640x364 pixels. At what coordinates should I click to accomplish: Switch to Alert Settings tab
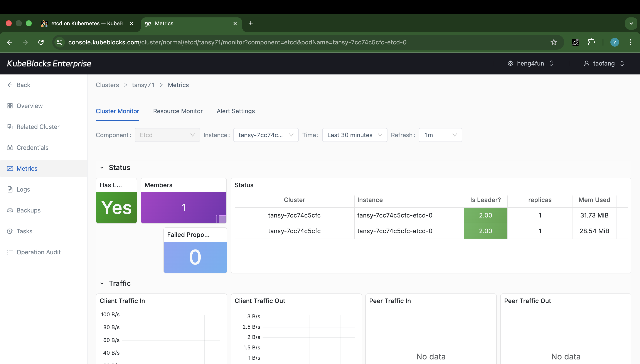click(x=236, y=111)
